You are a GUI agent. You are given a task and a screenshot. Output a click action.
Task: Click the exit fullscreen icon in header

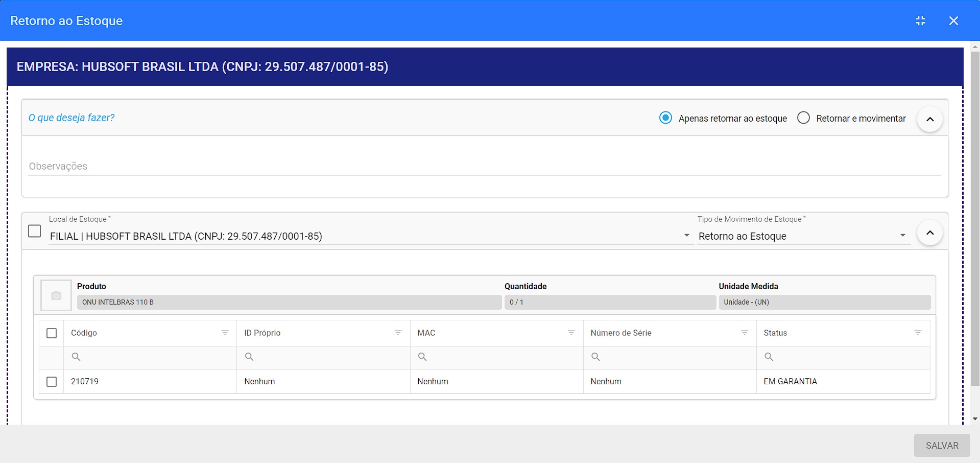click(x=920, y=21)
